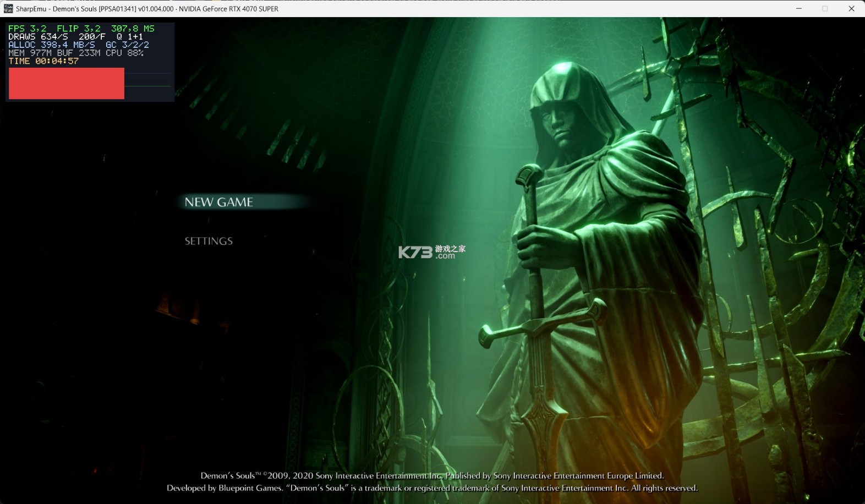This screenshot has width=865, height=504.
Task: Click the 'Developed by Bluepoint Games' copyright line
Action: coord(432,488)
